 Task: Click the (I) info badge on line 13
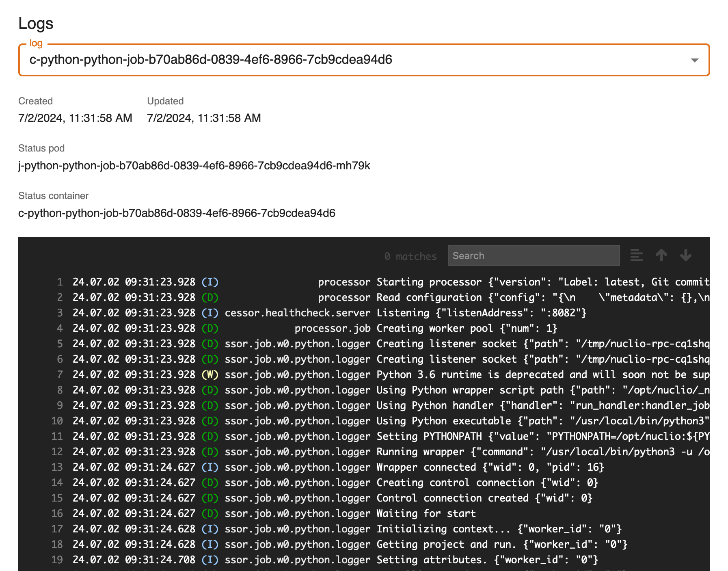(210, 467)
